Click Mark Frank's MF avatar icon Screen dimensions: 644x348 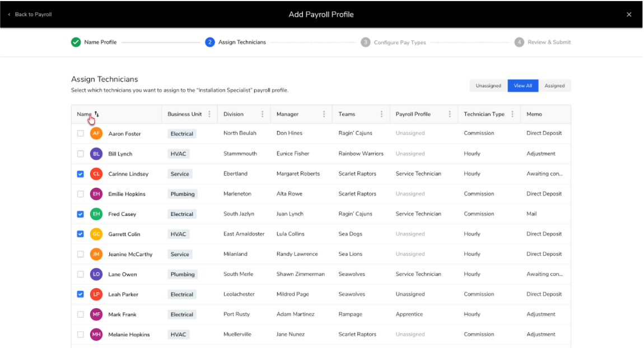click(x=96, y=314)
